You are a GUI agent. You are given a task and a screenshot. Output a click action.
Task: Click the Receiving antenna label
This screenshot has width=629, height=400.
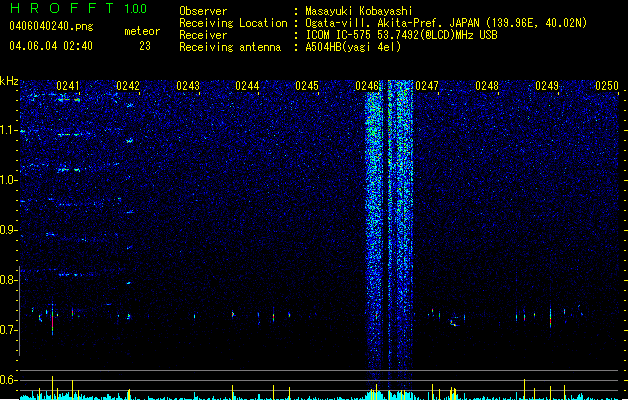(230, 47)
